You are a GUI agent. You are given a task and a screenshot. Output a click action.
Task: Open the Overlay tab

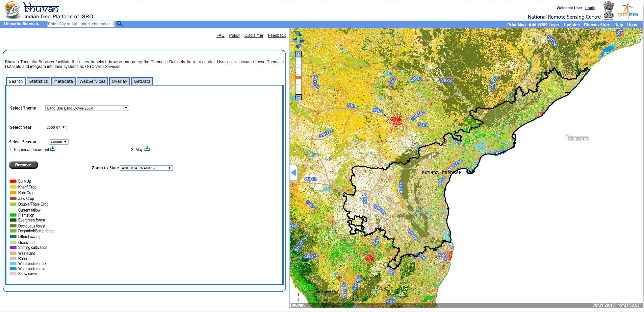tap(120, 81)
